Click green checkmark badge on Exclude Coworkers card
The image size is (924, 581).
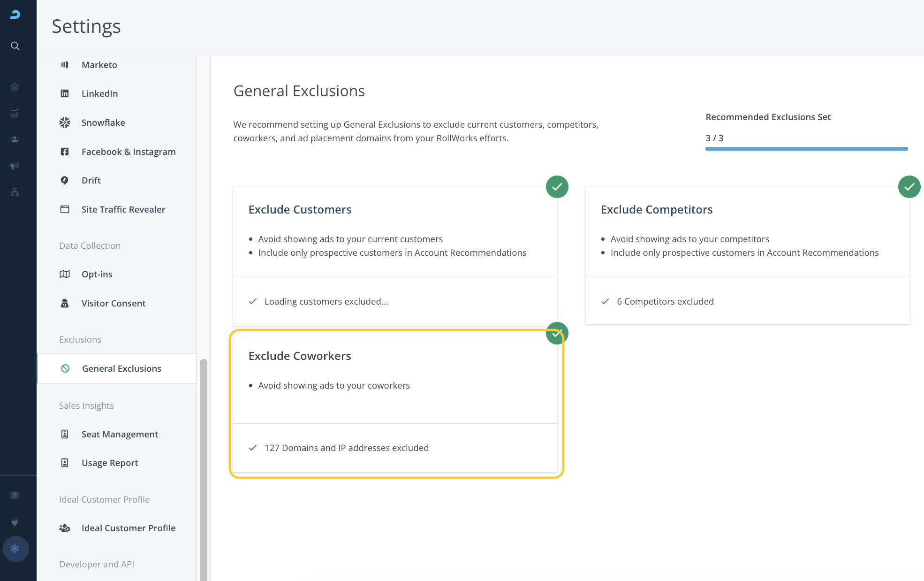557,333
